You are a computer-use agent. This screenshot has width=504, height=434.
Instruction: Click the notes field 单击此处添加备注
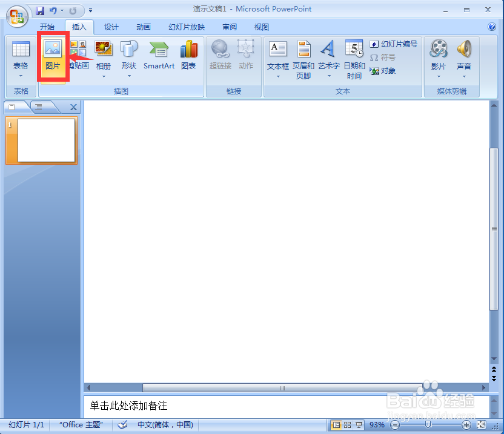tap(286, 406)
